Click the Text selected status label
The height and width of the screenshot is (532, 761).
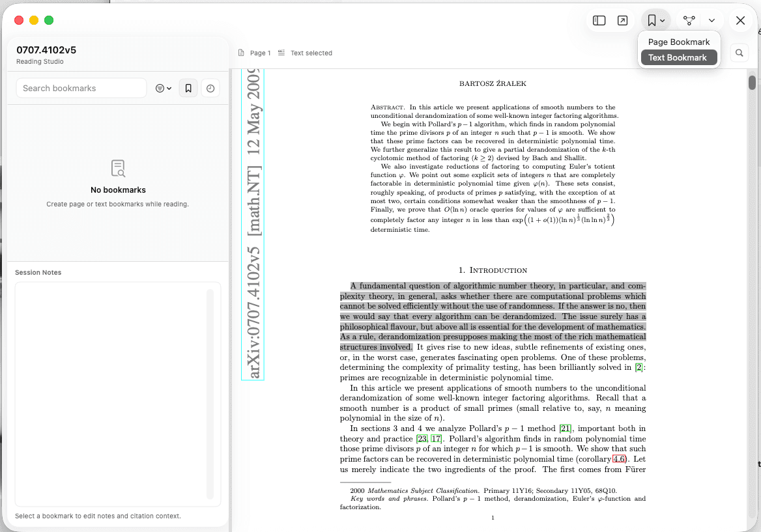(311, 53)
